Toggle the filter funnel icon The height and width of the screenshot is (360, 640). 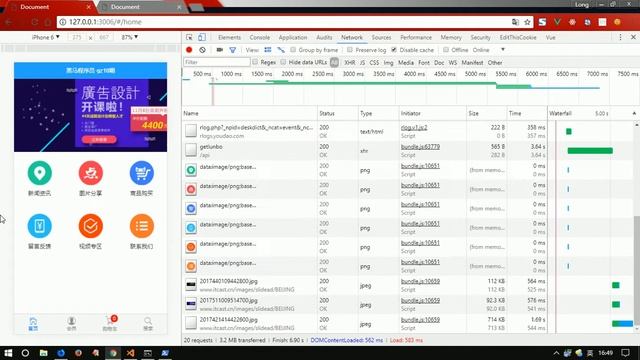[233, 50]
